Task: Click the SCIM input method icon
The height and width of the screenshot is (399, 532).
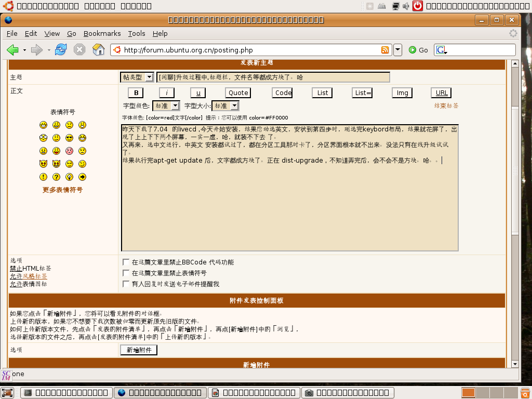Action: click(x=6, y=375)
